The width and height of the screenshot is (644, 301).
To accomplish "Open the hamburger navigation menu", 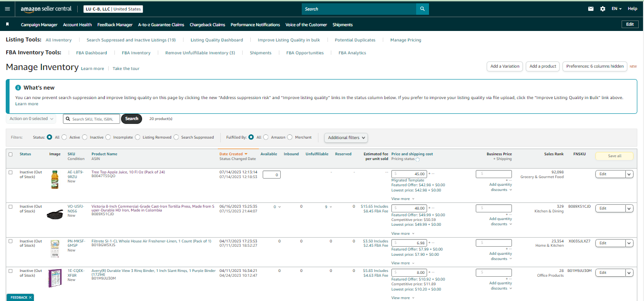I will pyautogui.click(x=7, y=9).
